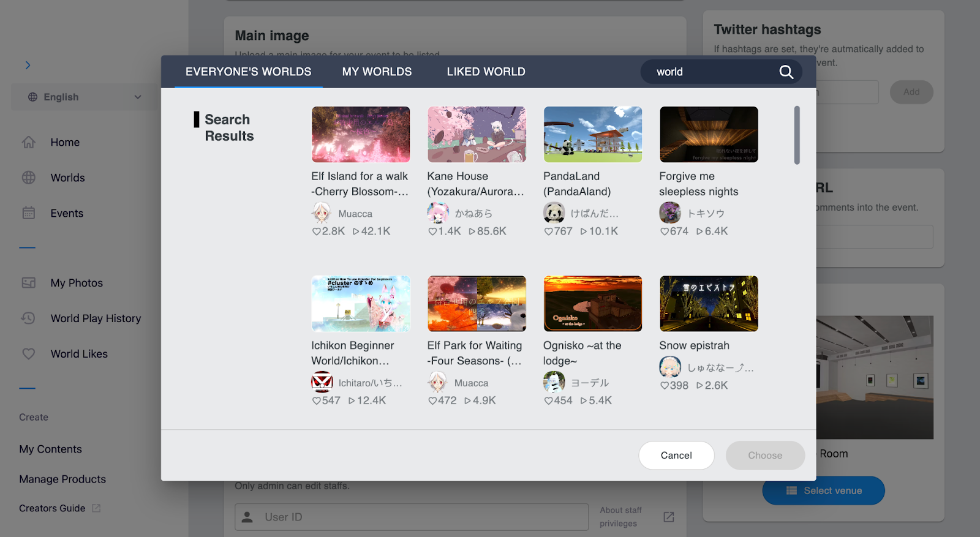The height and width of the screenshot is (537, 980).
Task: Click the Add hashtag button
Action: tap(911, 92)
